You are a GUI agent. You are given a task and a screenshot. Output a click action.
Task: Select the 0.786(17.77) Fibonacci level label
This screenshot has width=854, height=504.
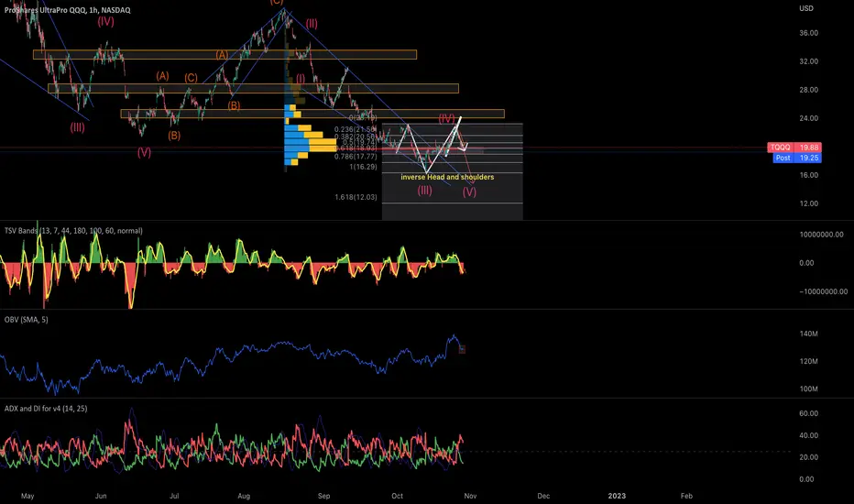click(x=356, y=157)
